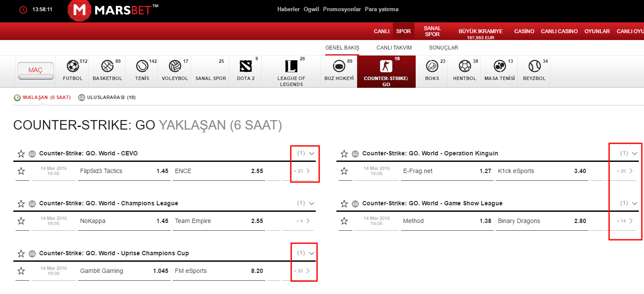Image resolution: width=644 pixels, height=294 pixels.
Task: Click the globe icon next to Uprise Champions Cup
Action: tap(32, 254)
